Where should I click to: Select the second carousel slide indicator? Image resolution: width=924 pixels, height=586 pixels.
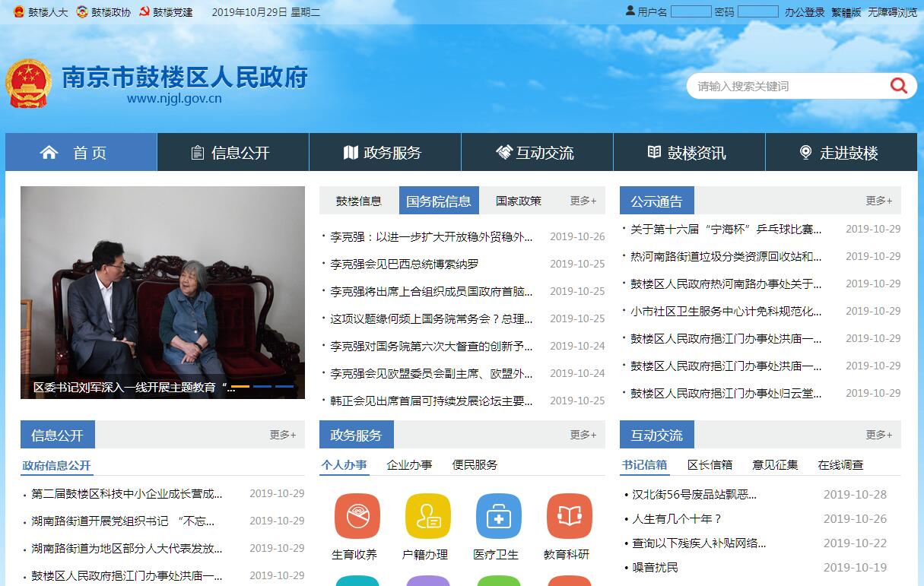(x=262, y=387)
